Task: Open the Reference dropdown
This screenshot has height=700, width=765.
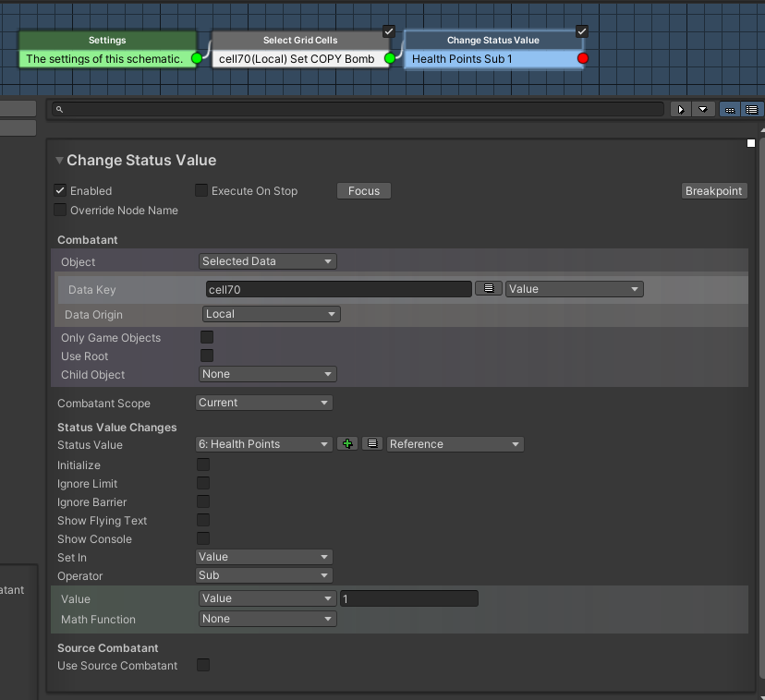Action: 455,444
